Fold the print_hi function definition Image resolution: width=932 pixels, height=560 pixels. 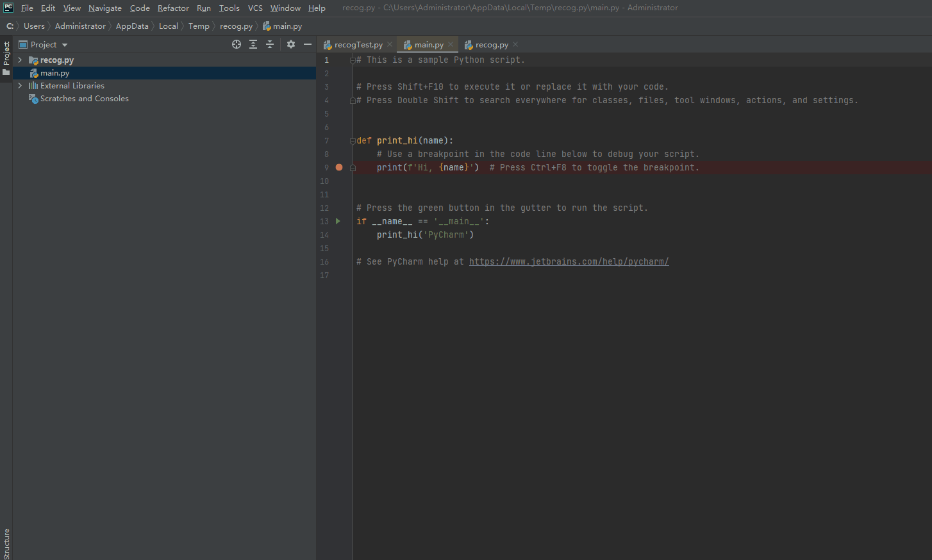click(353, 140)
